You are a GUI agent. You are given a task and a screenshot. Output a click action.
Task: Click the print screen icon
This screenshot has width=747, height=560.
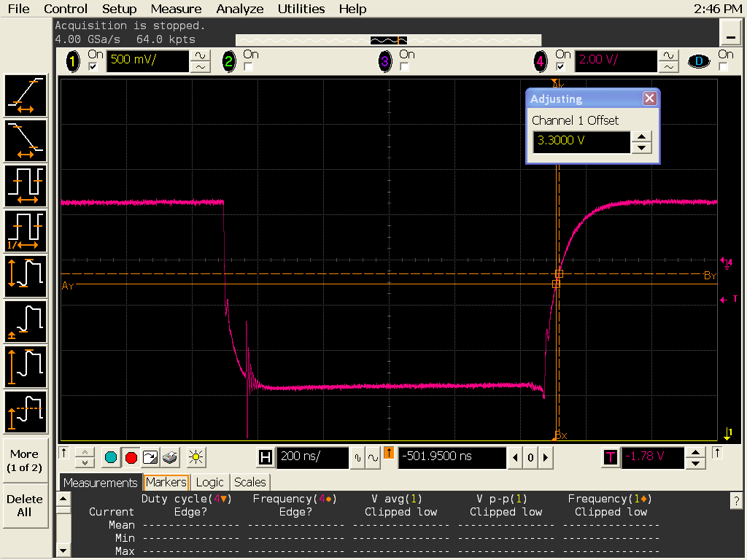[x=169, y=458]
